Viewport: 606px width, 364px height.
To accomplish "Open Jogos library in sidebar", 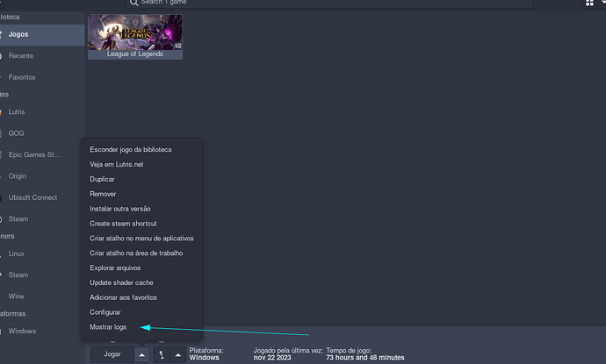I will point(19,34).
